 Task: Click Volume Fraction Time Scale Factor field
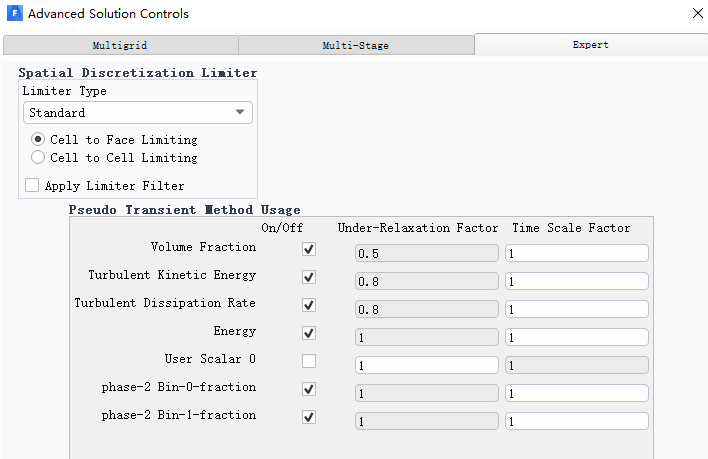pyautogui.click(x=576, y=254)
